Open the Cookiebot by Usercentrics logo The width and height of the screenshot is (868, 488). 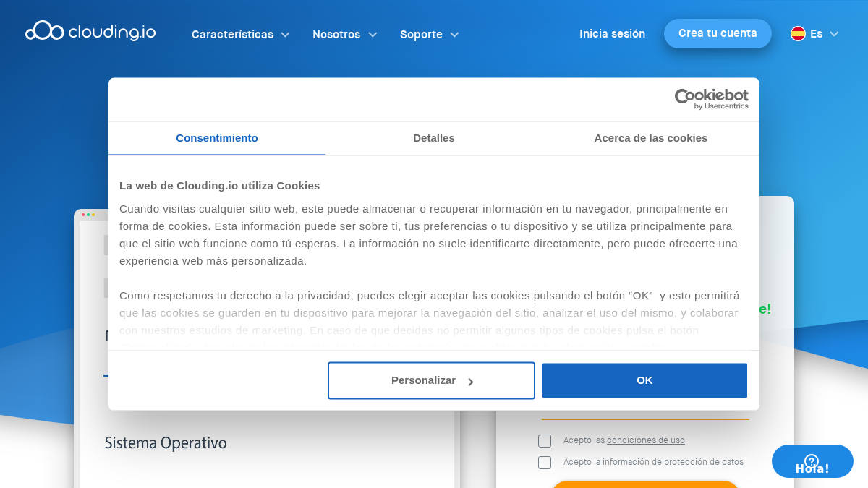pos(712,99)
